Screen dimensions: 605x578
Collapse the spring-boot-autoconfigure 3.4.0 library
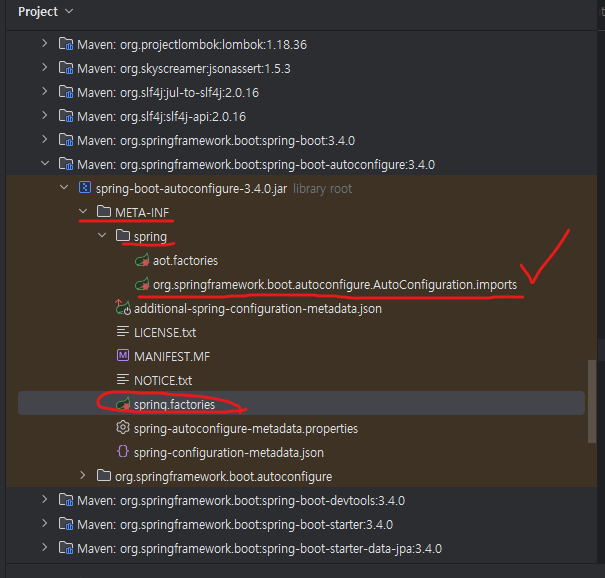(x=45, y=164)
